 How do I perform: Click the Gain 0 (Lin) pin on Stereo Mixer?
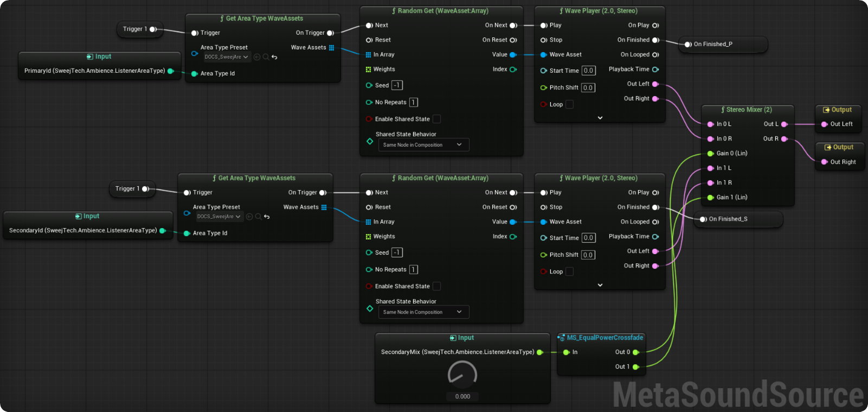tap(711, 154)
